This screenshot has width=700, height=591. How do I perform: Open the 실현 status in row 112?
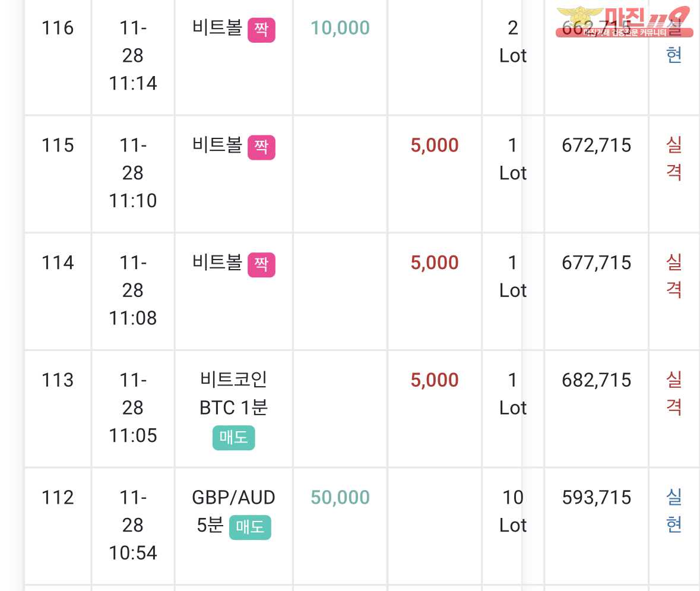[674, 511]
